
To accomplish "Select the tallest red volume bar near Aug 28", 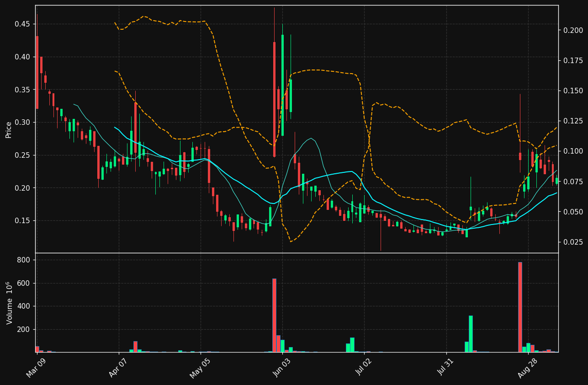I will [520, 307].
